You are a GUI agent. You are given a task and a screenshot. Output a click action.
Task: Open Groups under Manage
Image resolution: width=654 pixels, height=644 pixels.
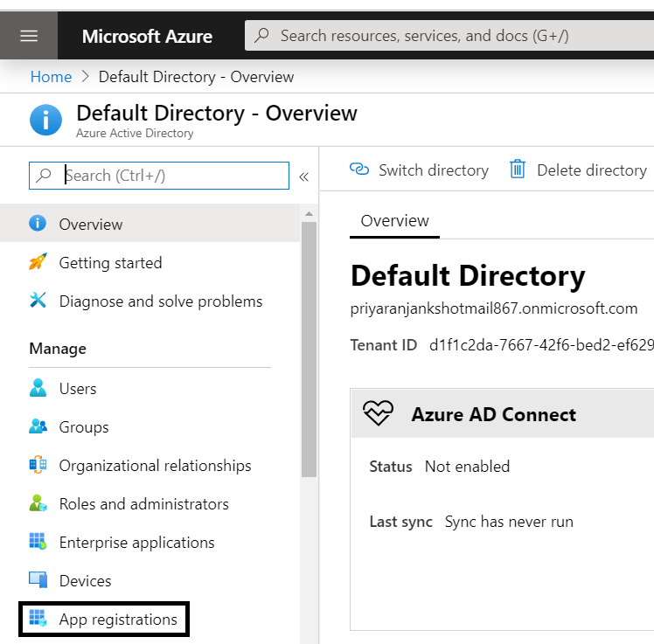point(150,426)
